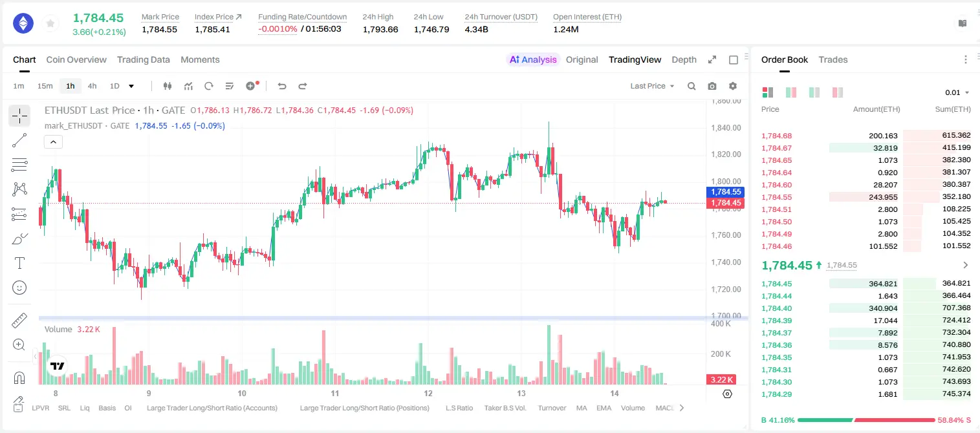
Task: Select the trend line drawing tool
Action: (x=19, y=140)
